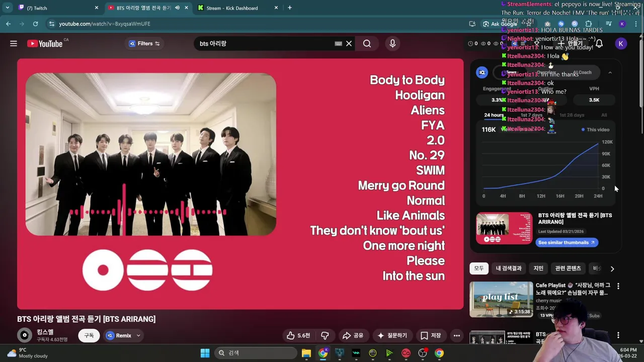
Task: Collapse the vidIQ panel with chevron
Action: [x=610, y=72]
